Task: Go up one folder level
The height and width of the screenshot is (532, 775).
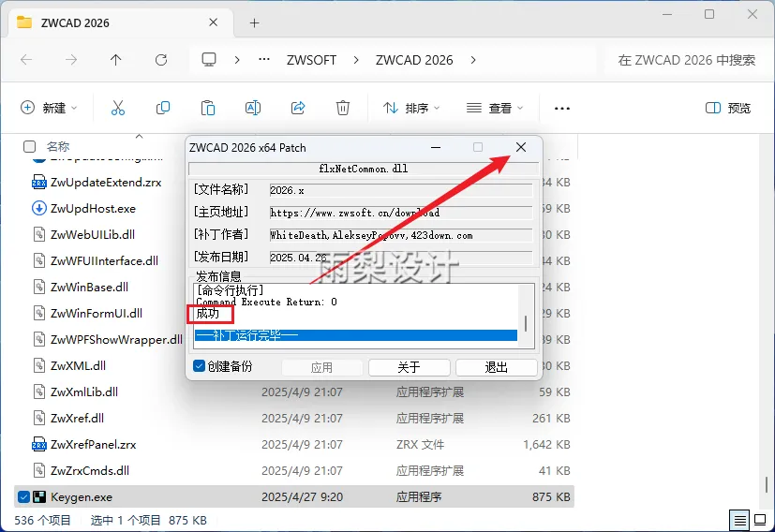Action: [x=115, y=60]
